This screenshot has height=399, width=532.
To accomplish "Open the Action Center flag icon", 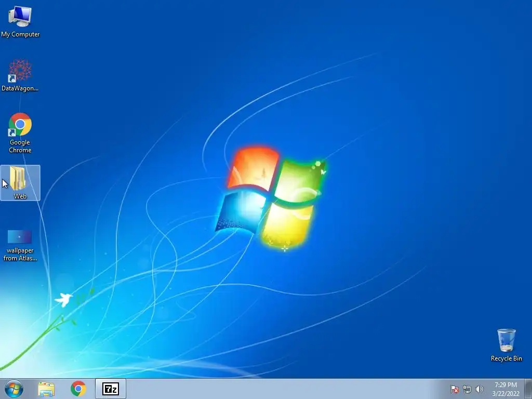I will (x=455, y=389).
